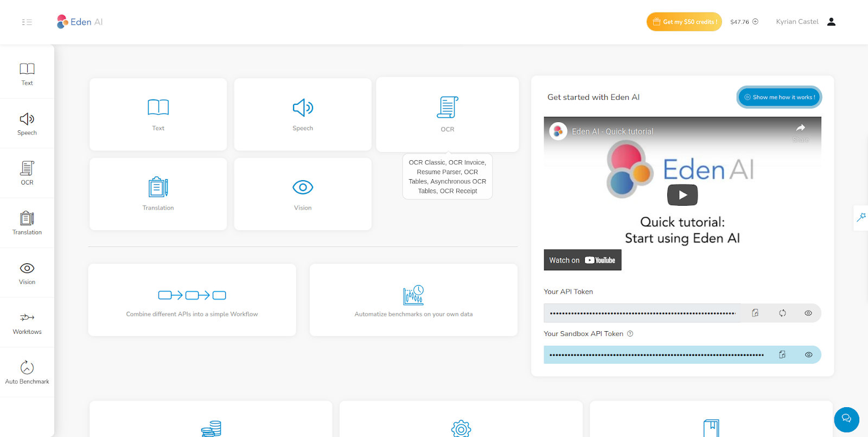Click the Show me how it works button
This screenshot has width=868, height=437.
click(779, 97)
